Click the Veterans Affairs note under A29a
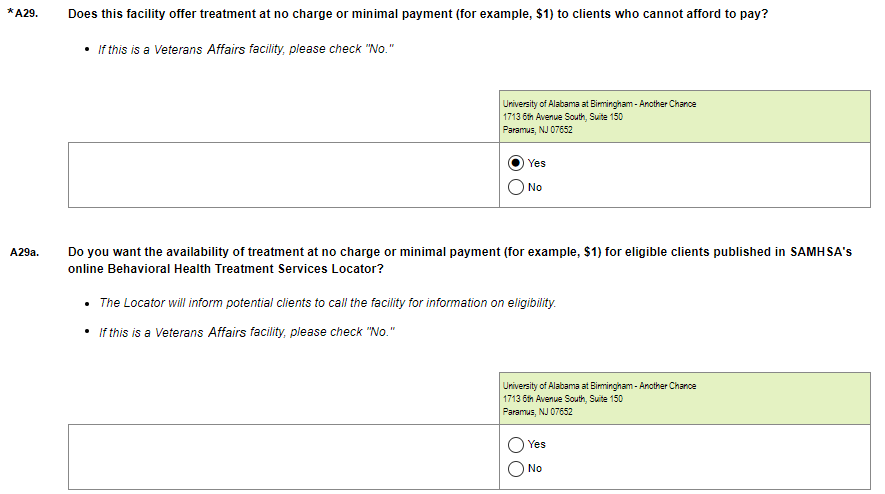 click(x=246, y=333)
